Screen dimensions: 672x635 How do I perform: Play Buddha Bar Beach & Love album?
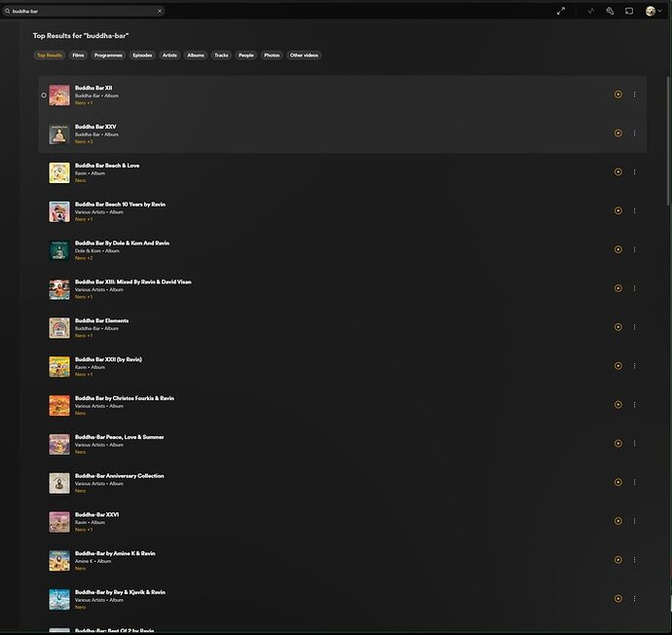[618, 171]
